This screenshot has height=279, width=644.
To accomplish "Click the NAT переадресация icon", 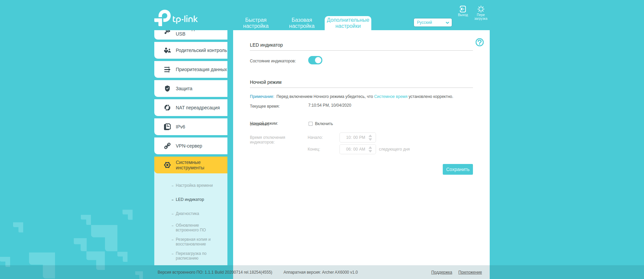I will click(x=167, y=108).
